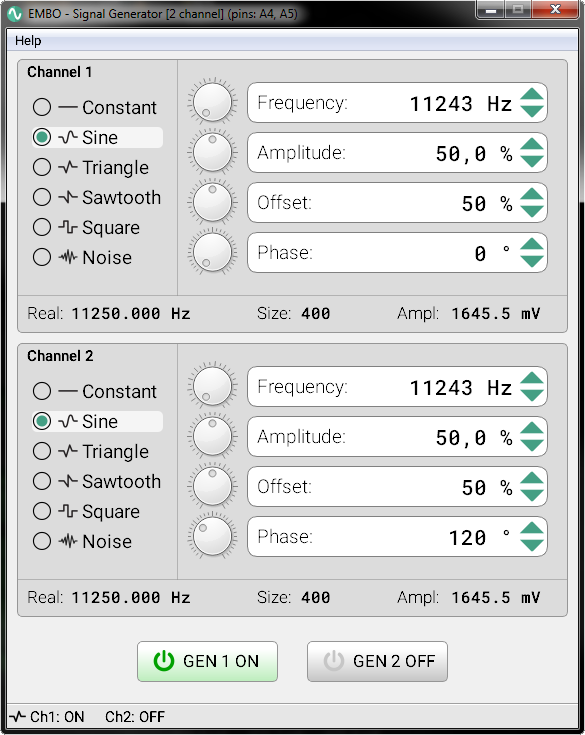Select Sawtooth waveform in Channel 2

(x=97, y=481)
